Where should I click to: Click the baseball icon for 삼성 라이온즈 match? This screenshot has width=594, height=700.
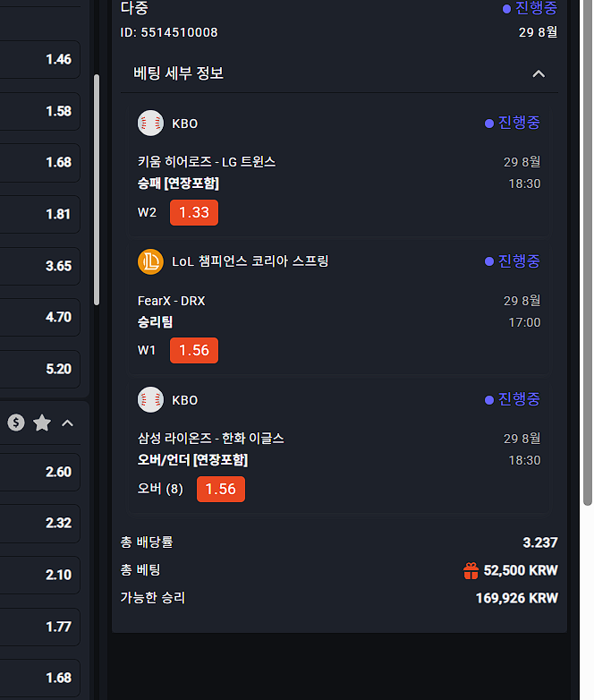150,399
